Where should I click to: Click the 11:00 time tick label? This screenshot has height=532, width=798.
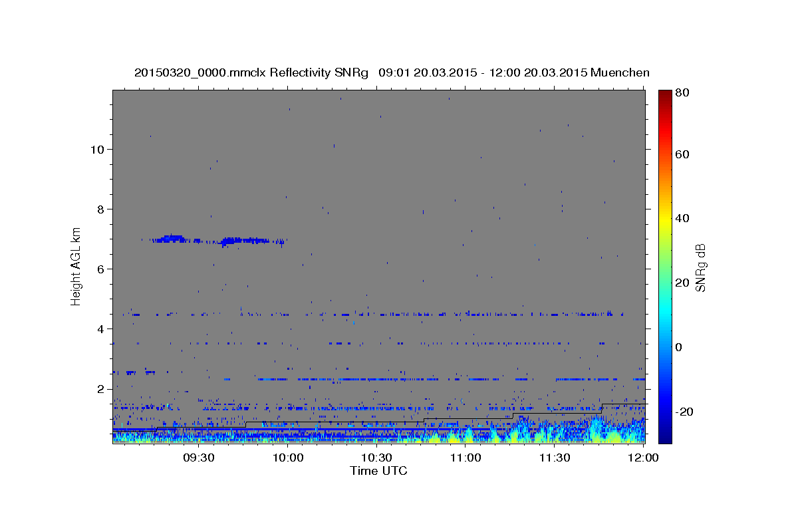point(465,458)
